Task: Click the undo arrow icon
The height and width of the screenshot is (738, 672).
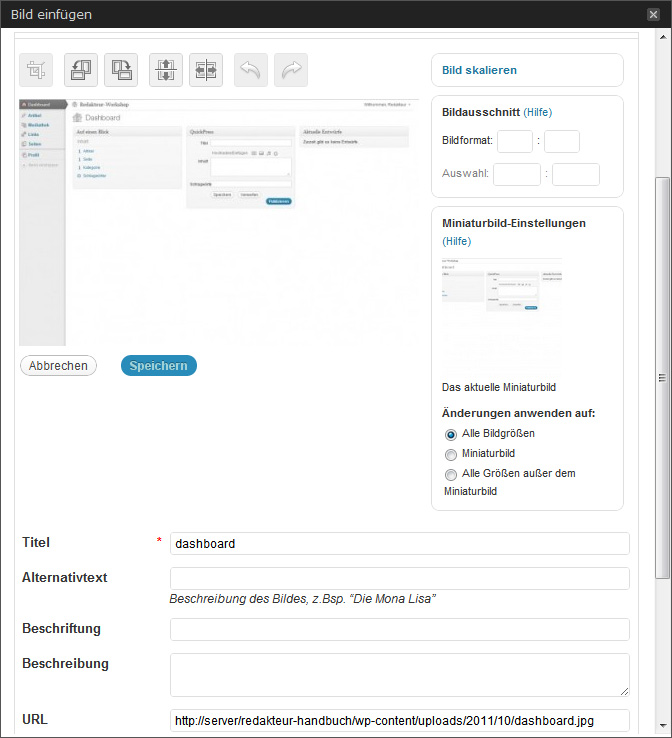Action: 250,70
